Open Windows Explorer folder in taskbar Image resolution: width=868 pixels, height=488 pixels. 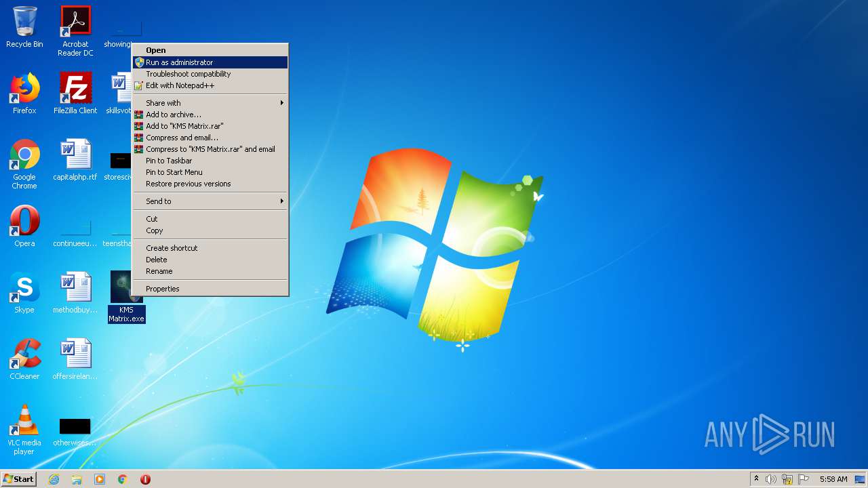77,479
